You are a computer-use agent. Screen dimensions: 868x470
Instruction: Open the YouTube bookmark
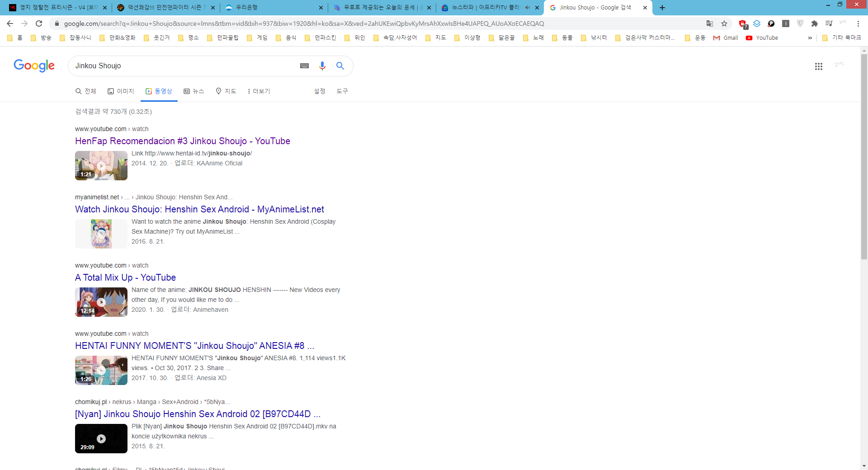762,38
